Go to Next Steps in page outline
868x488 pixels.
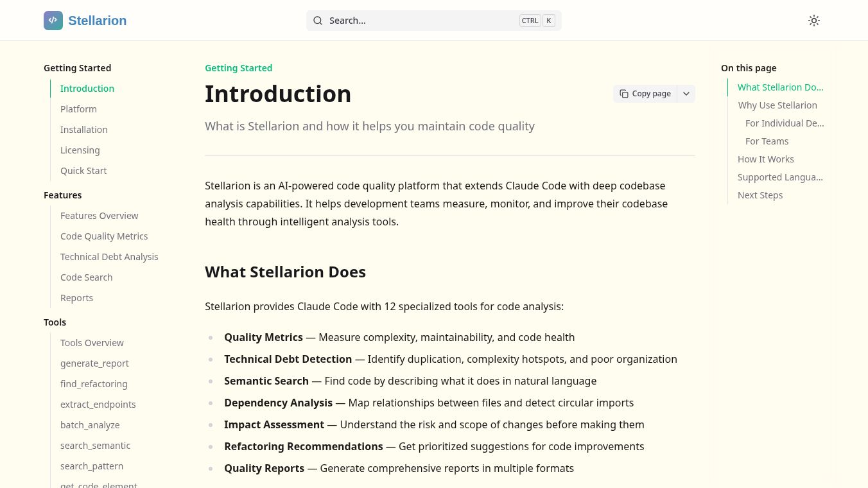point(760,195)
